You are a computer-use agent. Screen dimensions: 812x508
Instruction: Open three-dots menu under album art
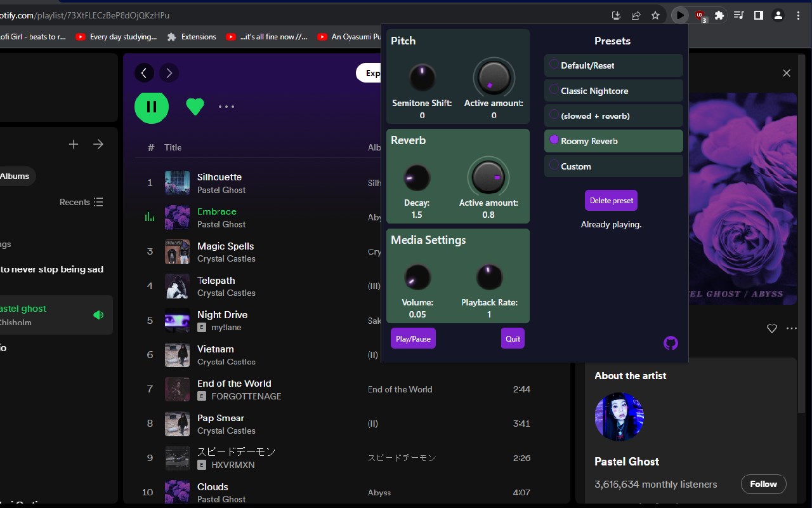click(792, 328)
